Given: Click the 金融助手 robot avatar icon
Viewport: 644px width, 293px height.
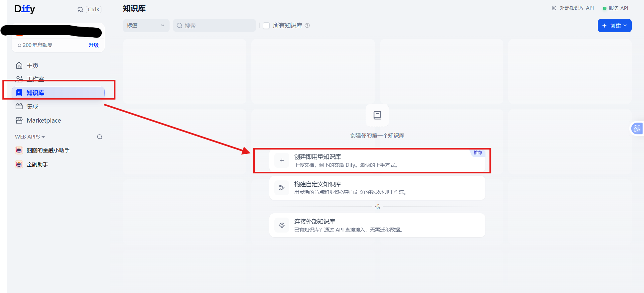Looking at the screenshot, I should (19, 164).
